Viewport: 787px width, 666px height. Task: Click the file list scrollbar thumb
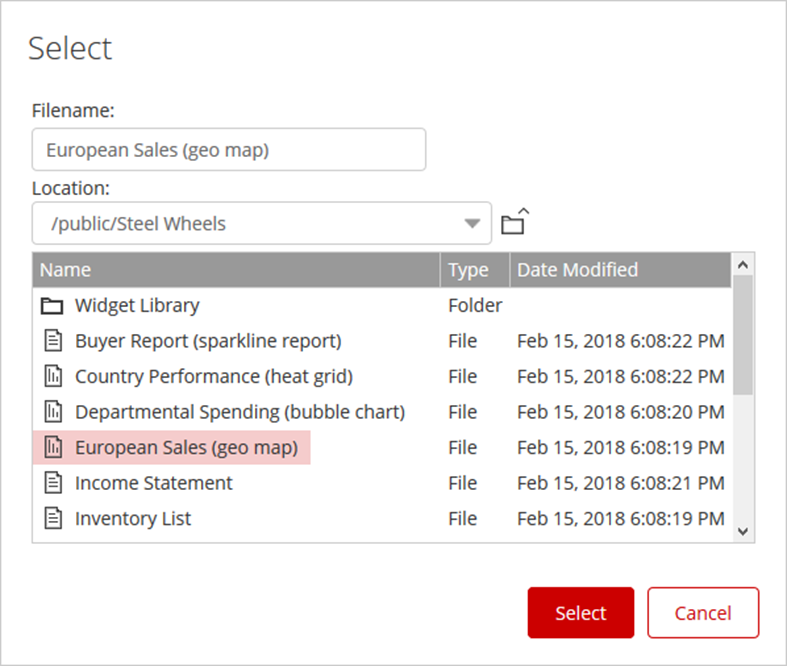point(742,335)
